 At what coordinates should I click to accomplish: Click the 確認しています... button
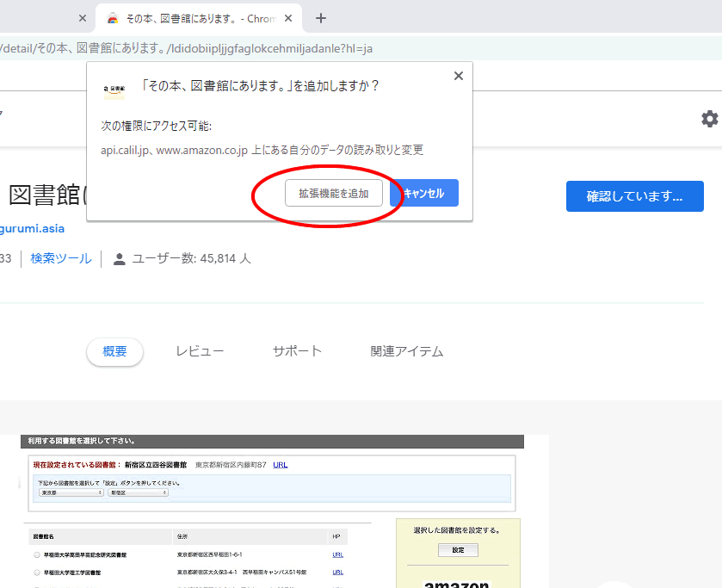634,196
